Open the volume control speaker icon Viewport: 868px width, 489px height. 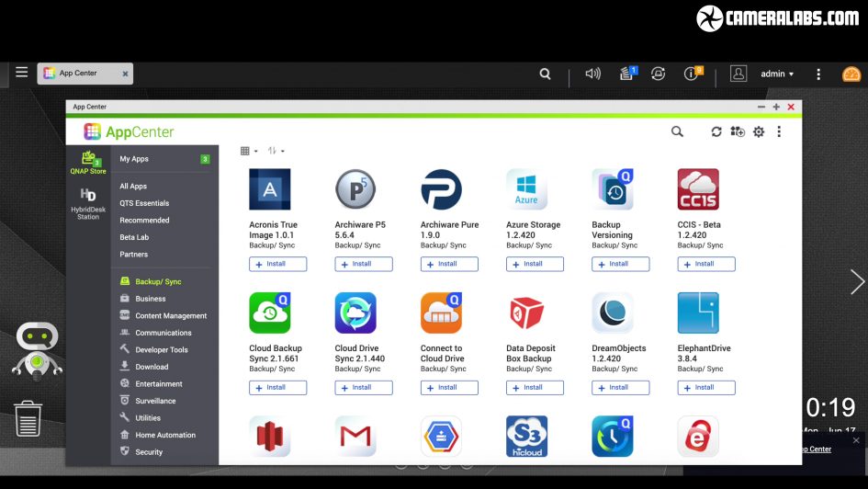coord(592,74)
